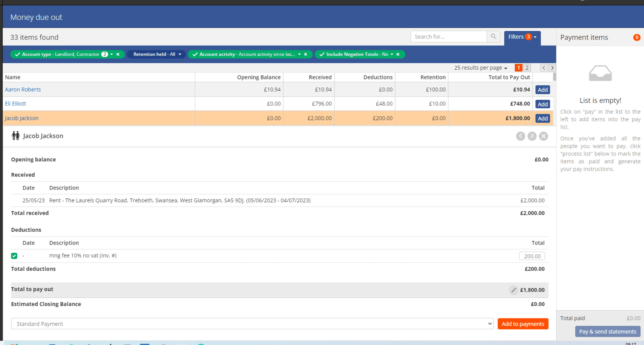Add Eli Elliott to payment list
Screen dimensions: 644x345
[543, 104]
